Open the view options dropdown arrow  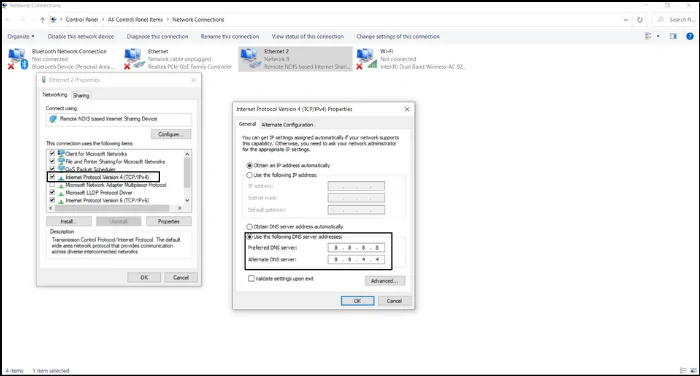click(658, 36)
